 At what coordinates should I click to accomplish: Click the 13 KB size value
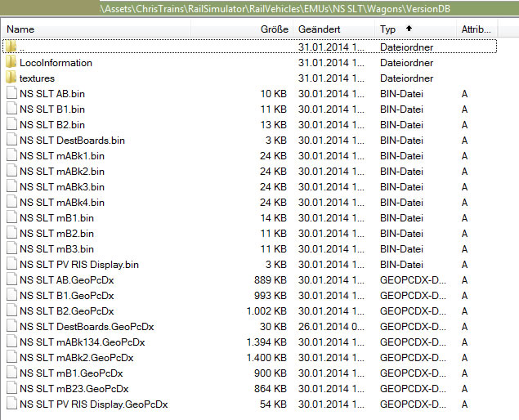click(x=274, y=125)
